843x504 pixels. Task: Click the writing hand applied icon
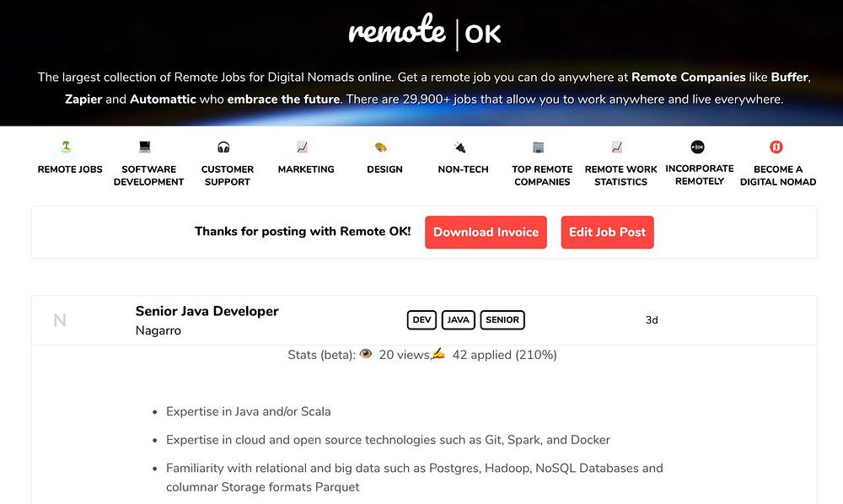click(438, 353)
